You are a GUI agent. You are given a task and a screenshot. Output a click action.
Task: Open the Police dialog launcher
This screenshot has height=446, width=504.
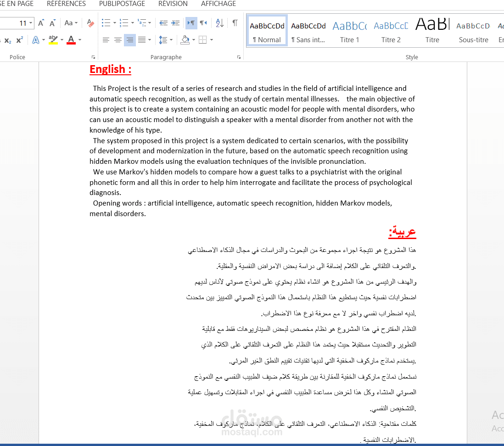tap(93, 57)
